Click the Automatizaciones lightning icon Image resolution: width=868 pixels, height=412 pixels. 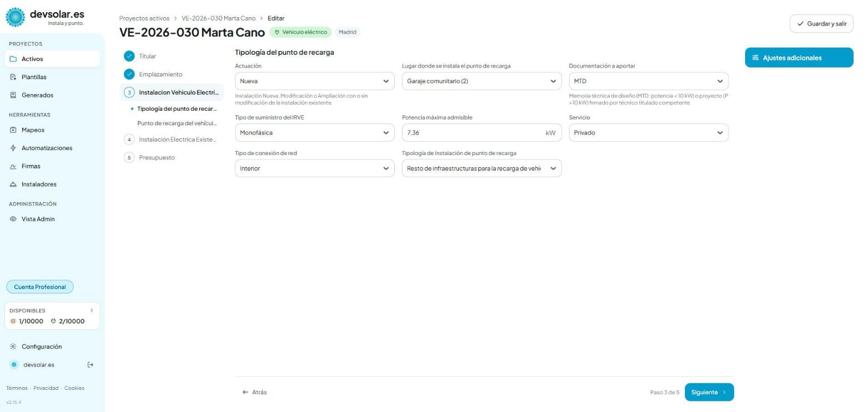point(14,148)
